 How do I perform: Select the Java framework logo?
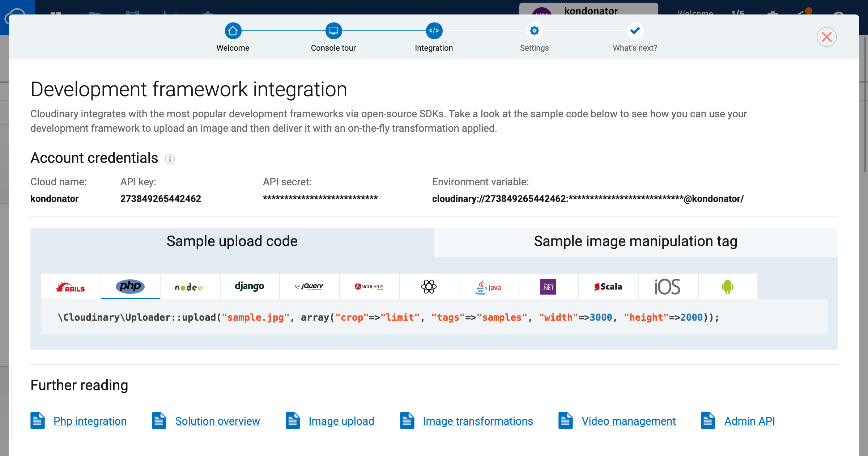click(x=489, y=287)
